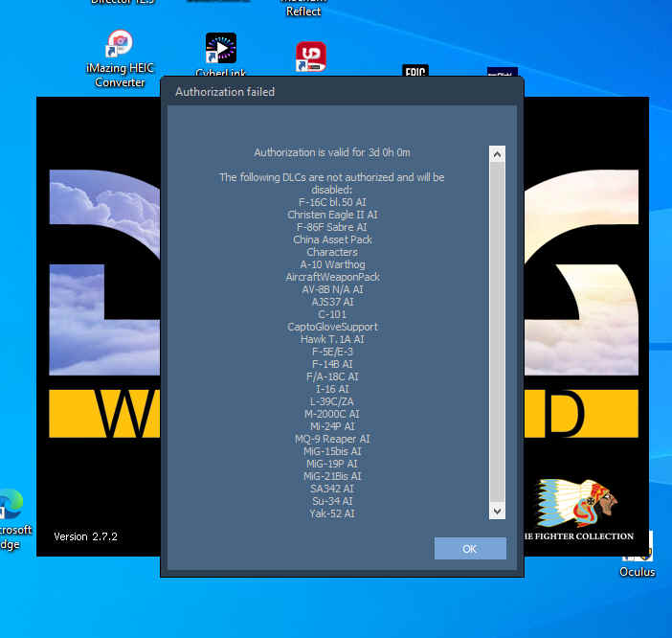Click the dialog's vertical scrollbar thumb
The width and height of the screenshot is (672, 638).
[497, 331]
